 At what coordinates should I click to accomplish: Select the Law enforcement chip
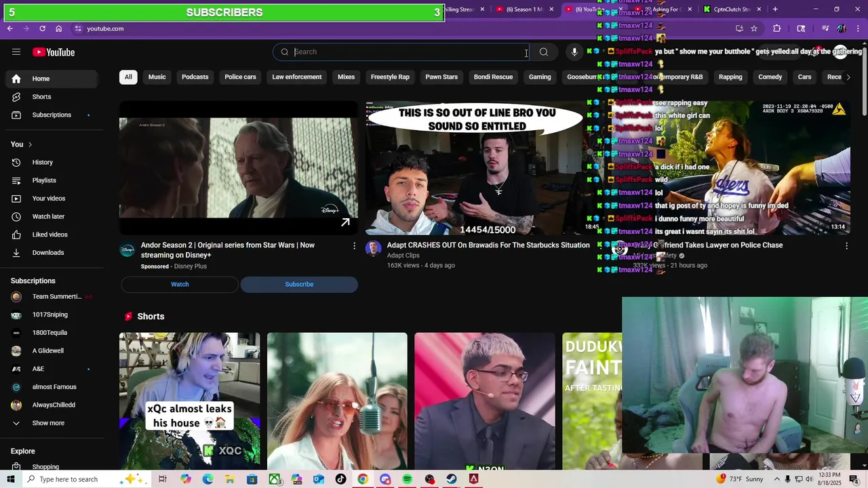point(297,77)
